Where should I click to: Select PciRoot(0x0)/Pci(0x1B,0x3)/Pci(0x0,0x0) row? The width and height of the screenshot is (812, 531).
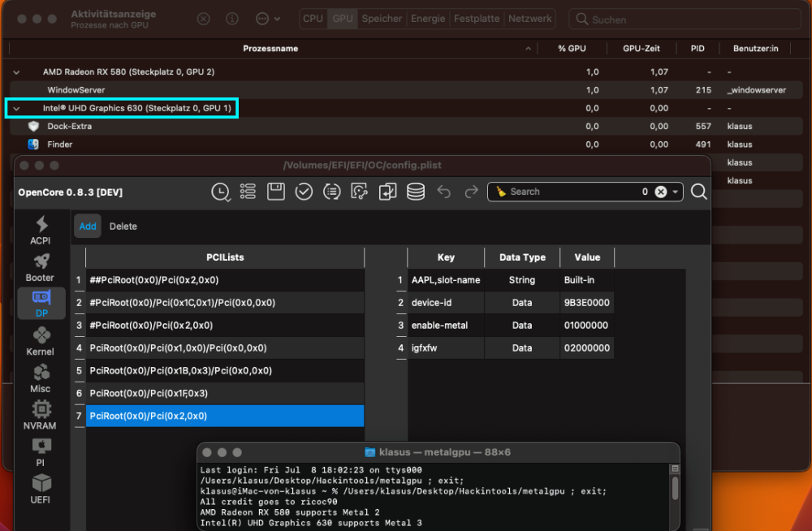225,371
